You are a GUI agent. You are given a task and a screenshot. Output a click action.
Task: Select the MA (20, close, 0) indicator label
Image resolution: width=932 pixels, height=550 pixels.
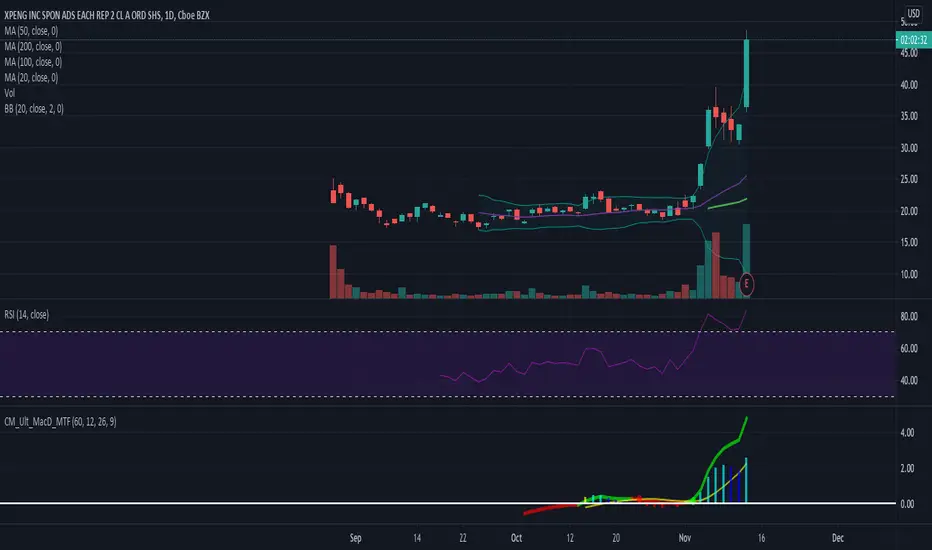click(x=31, y=77)
